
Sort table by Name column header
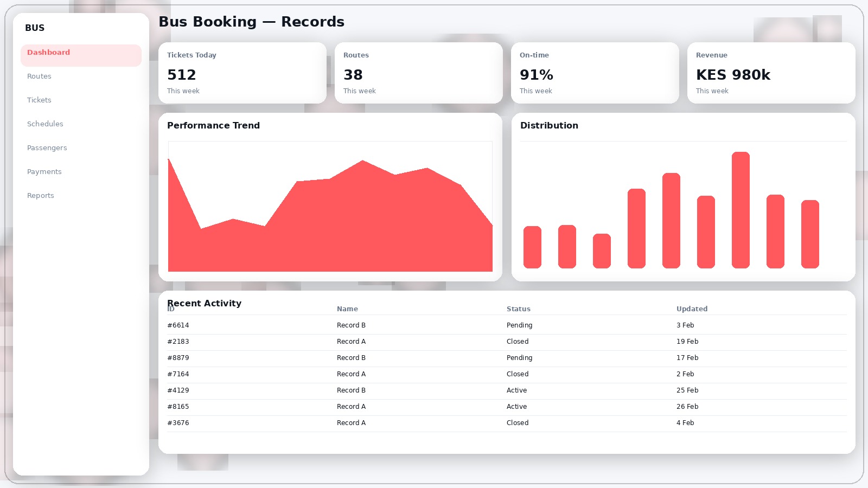347,309
